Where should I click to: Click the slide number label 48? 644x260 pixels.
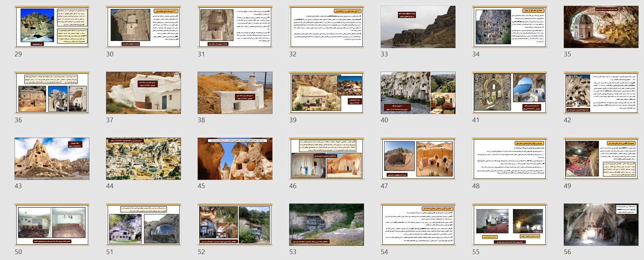point(476,186)
